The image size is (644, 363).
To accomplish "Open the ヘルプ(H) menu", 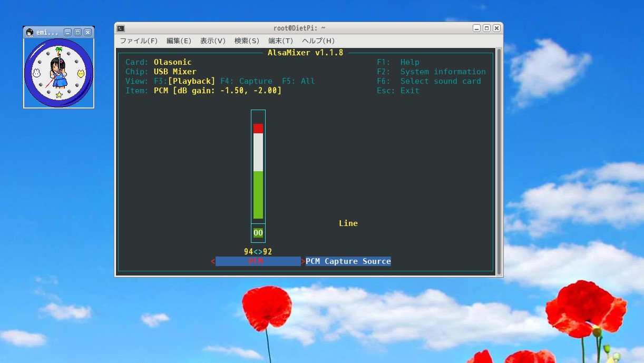I will tap(318, 41).
